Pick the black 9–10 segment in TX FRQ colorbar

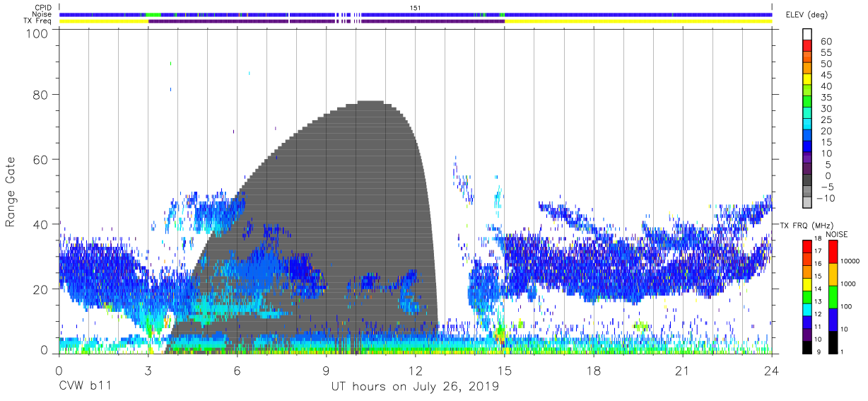coord(807,346)
